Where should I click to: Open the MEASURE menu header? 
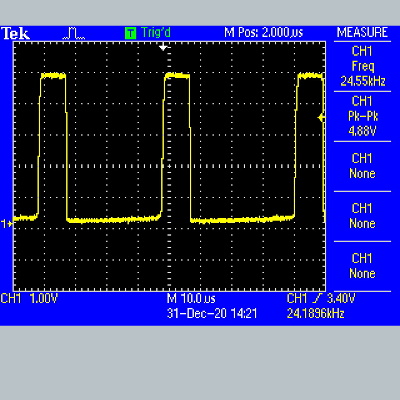362,33
